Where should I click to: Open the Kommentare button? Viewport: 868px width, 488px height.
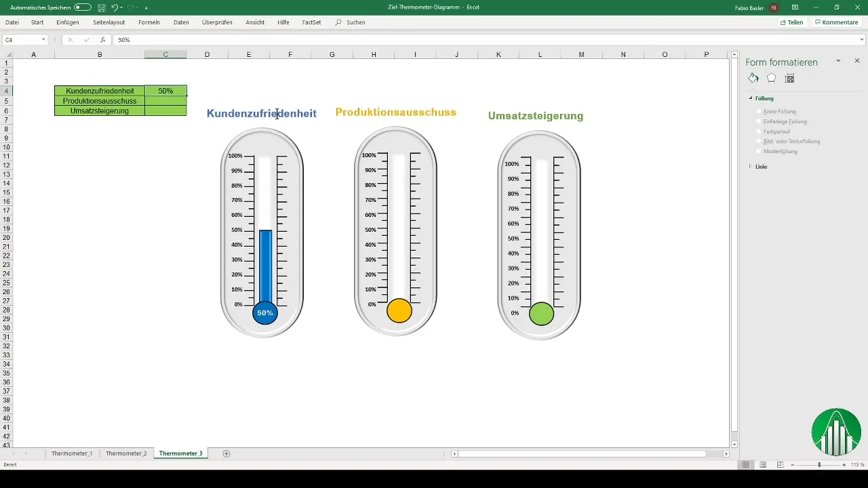[x=837, y=22]
